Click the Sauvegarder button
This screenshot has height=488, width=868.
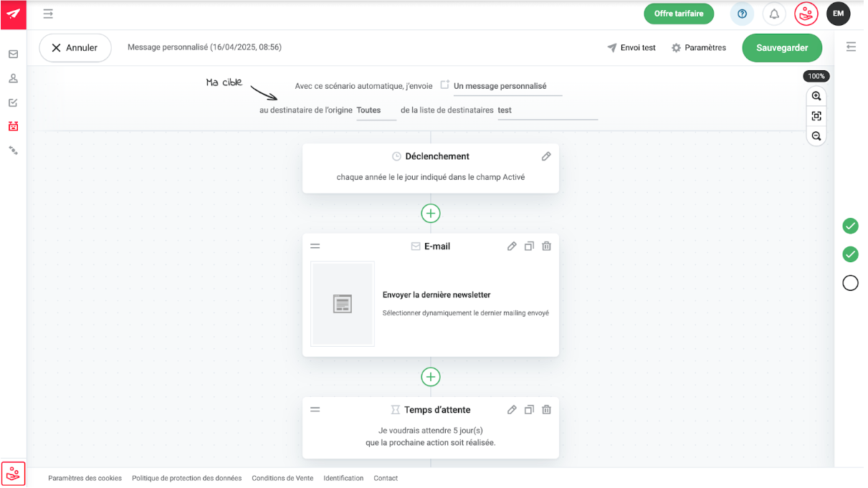pos(782,48)
